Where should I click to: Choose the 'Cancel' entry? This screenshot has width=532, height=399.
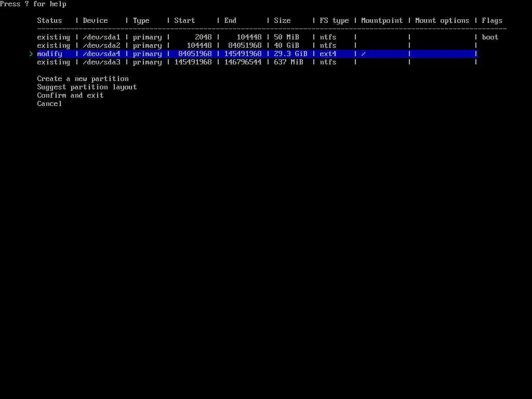coord(49,104)
